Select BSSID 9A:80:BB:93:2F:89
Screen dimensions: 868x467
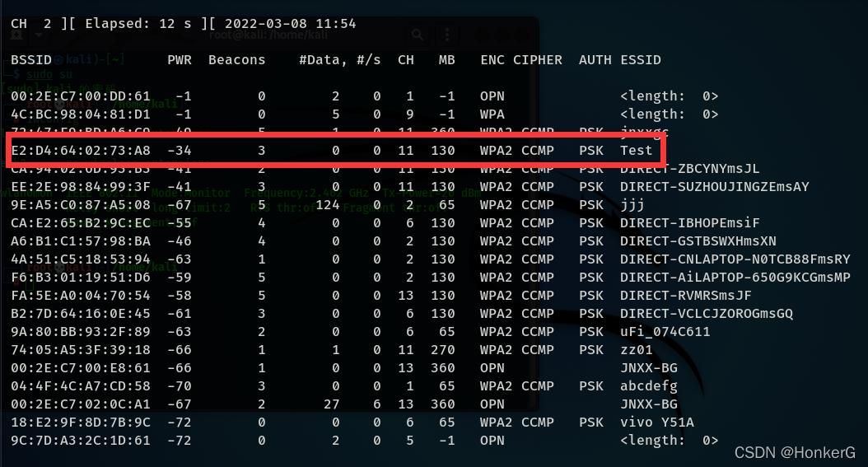(x=80, y=332)
